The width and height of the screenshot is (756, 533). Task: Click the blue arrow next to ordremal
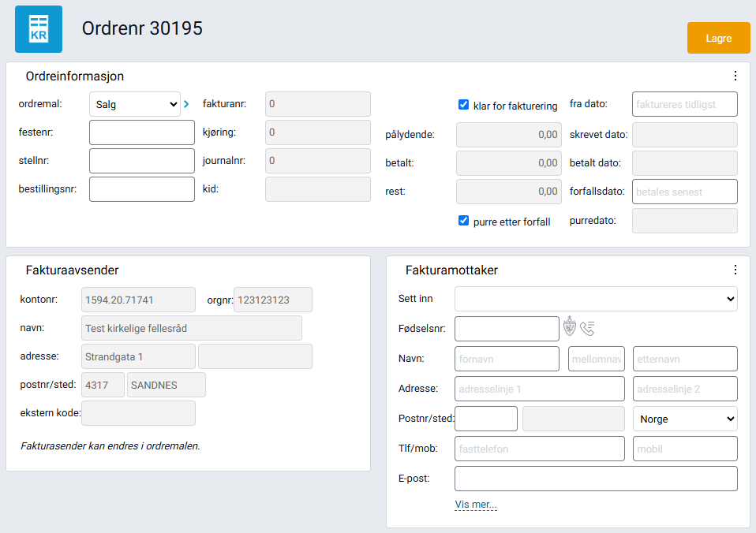pos(187,104)
